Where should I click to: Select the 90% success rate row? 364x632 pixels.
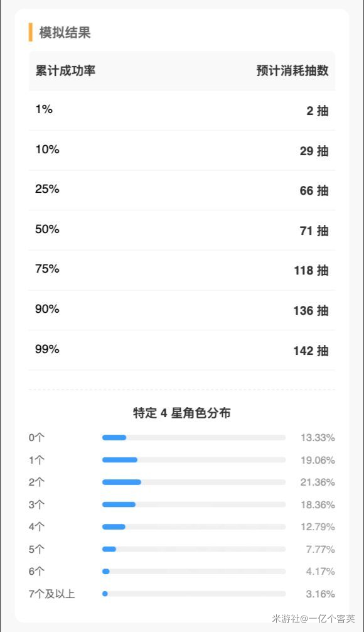click(182, 308)
